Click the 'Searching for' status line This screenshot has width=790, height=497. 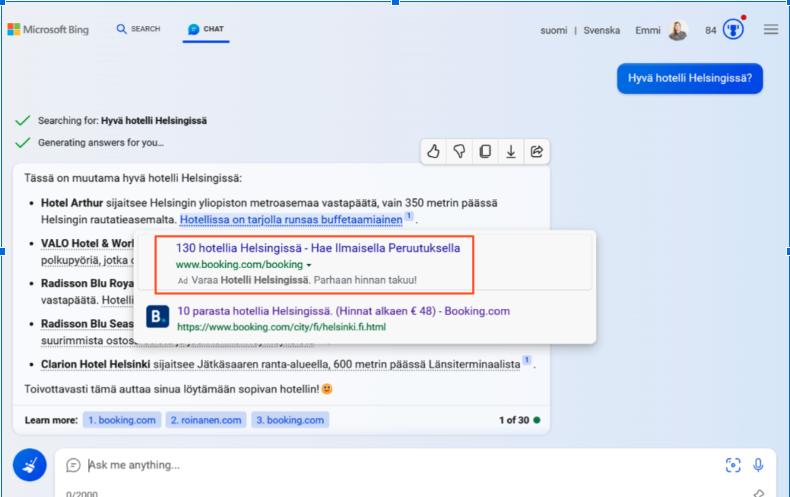[122, 120]
